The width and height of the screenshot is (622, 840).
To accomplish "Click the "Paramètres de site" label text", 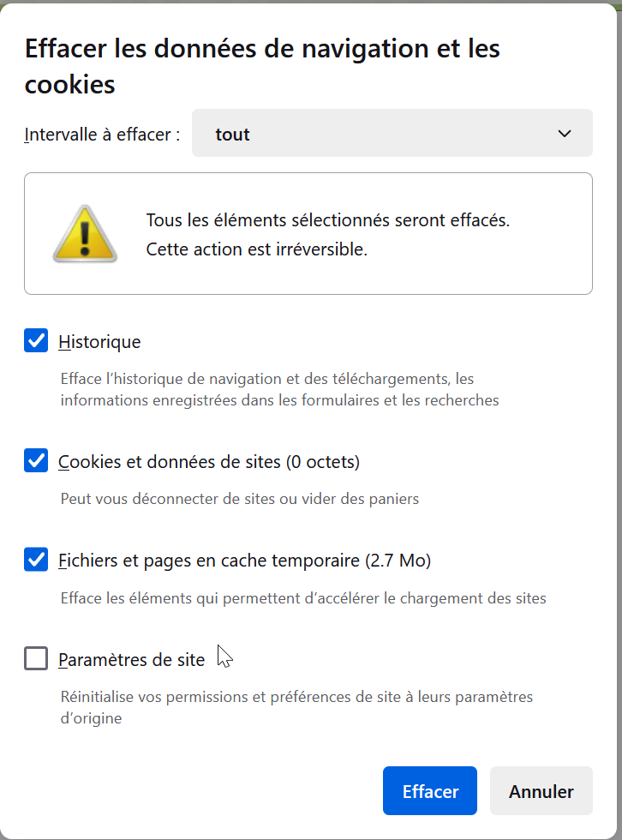I will click(x=132, y=659).
